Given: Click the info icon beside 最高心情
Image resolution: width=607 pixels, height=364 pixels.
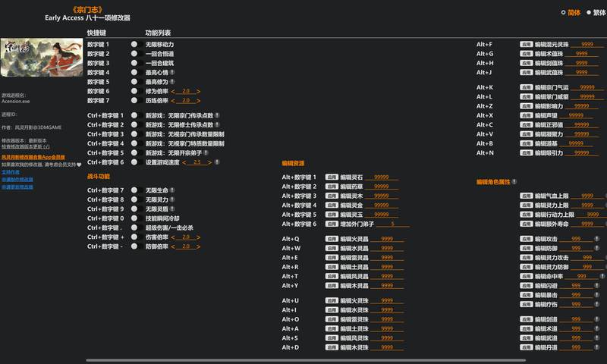Looking at the screenshot, I should pos(172,72).
